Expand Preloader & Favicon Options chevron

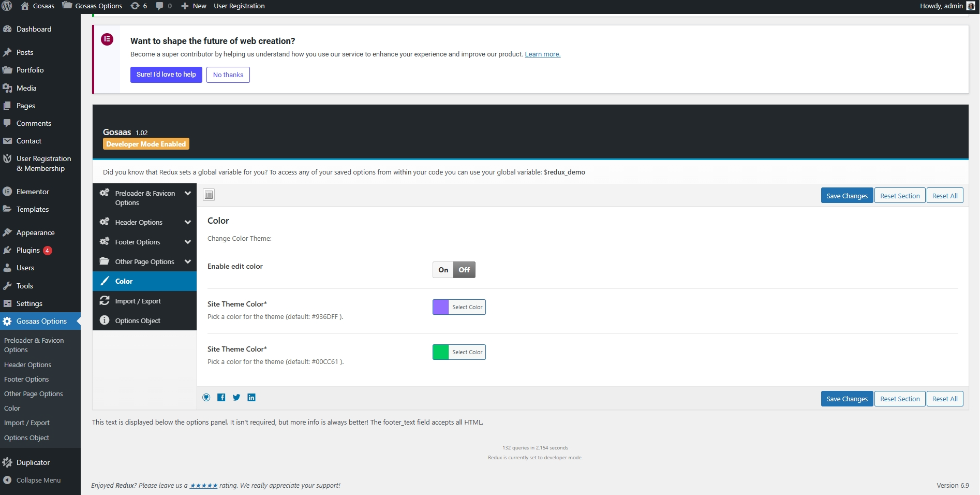point(188,193)
